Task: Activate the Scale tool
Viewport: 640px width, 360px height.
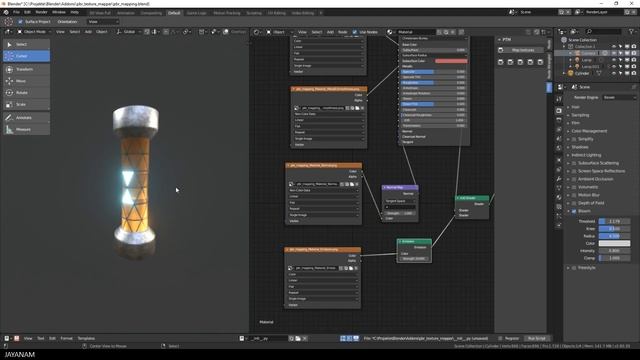Action: [27, 104]
